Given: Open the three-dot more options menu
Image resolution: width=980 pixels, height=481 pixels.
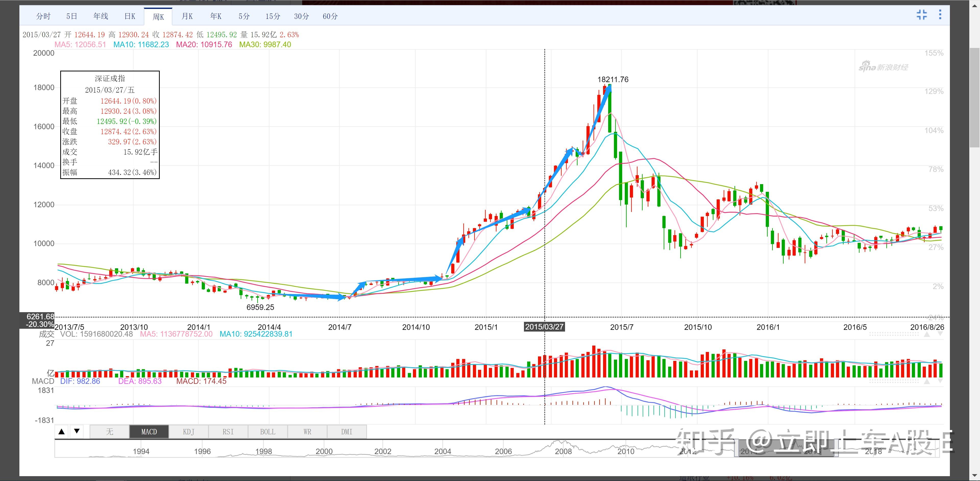Looking at the screenshot, I should click(940, 15).
